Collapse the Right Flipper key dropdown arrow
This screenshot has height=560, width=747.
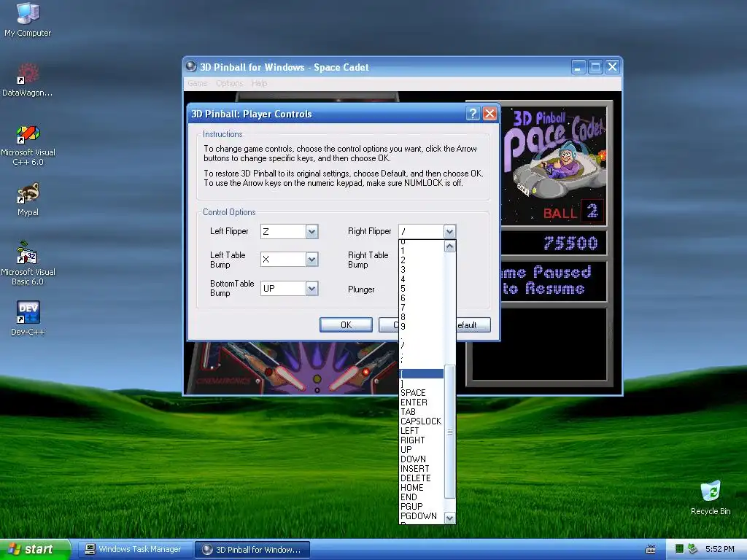[449, 232]
